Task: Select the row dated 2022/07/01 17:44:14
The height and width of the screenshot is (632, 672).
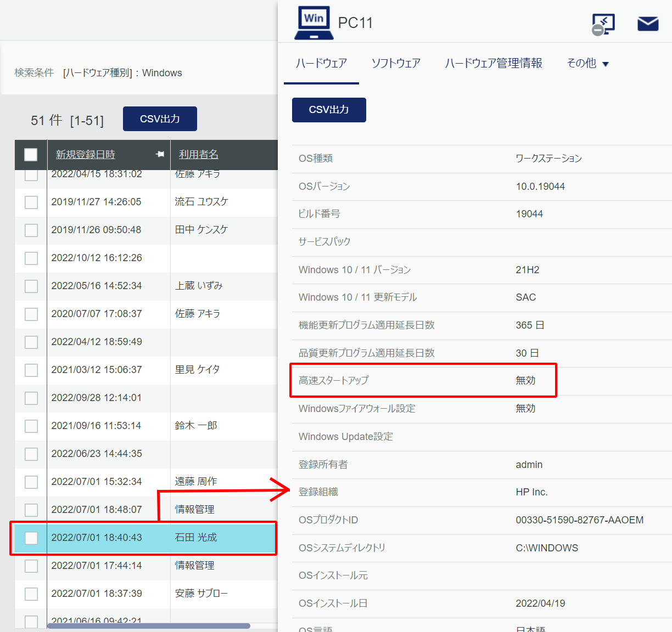Action: (x=145, y=566)
